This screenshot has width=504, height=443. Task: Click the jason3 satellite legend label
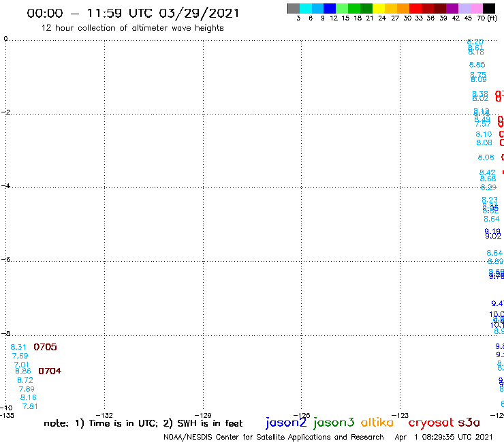[334, 423]
